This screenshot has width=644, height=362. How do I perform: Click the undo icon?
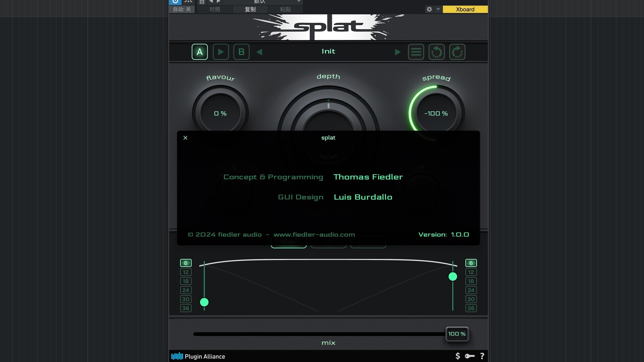[437, 52]
